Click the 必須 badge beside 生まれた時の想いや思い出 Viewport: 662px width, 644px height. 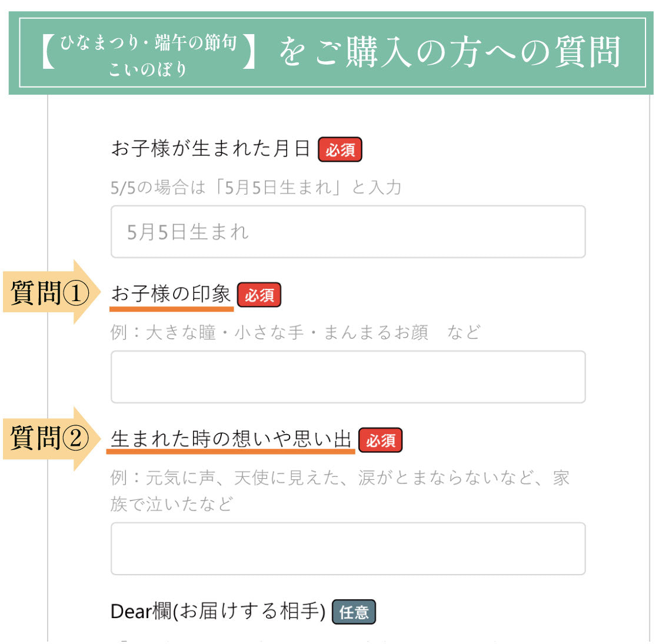(380, 440)
